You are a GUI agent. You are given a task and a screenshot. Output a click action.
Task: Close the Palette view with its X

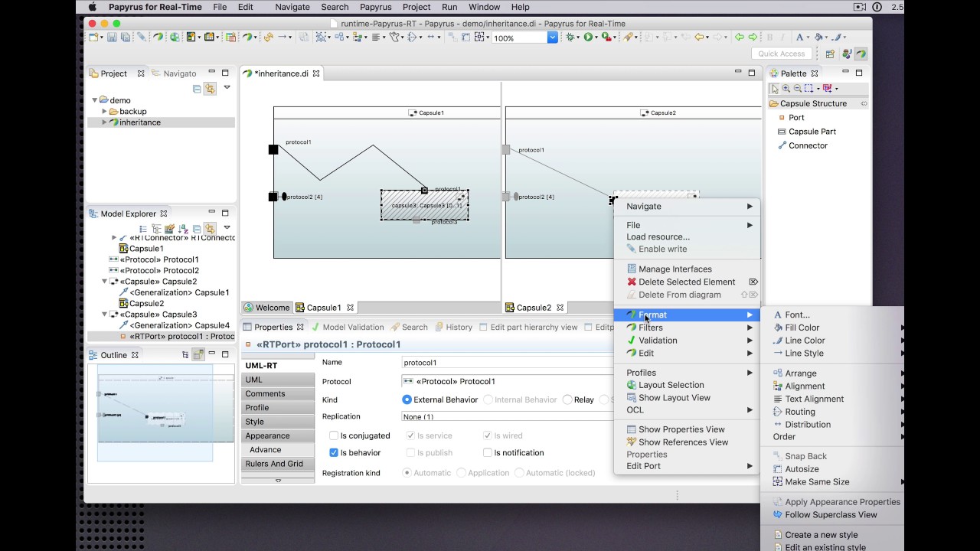click(x=815, y=73)
